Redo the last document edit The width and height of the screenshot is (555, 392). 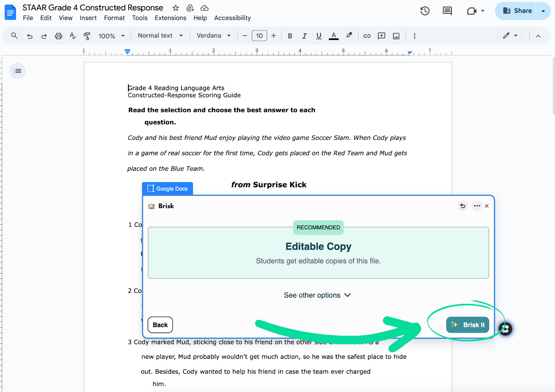click(x=44, y=36)
